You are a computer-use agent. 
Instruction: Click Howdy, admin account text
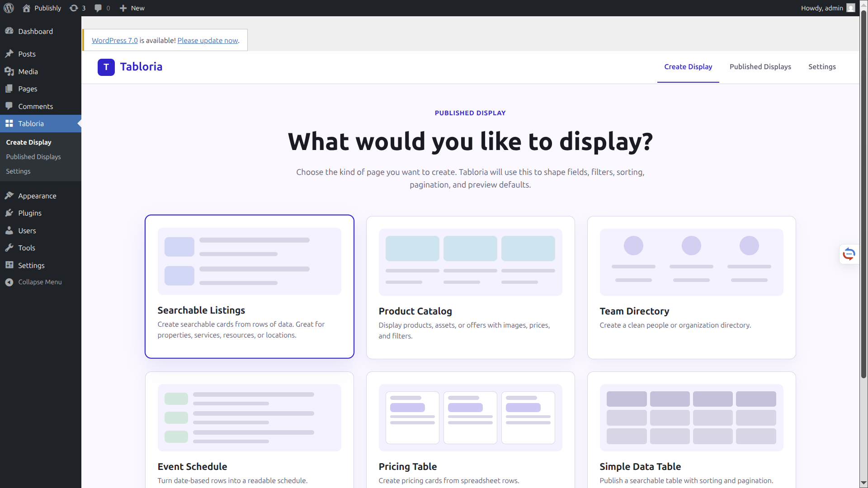(x=822, y=8)
